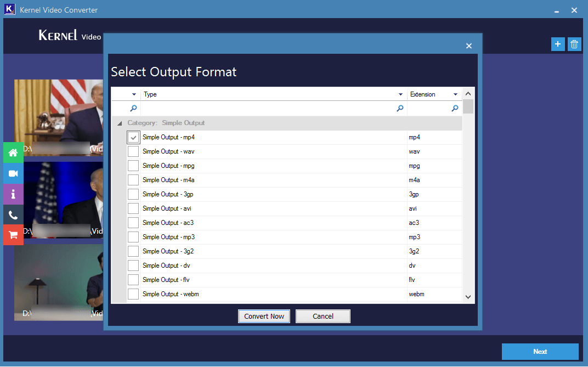Viewport: 588px width, 367px height.
Task: Click search icon in first filter column
Action: tap(133, 108)
